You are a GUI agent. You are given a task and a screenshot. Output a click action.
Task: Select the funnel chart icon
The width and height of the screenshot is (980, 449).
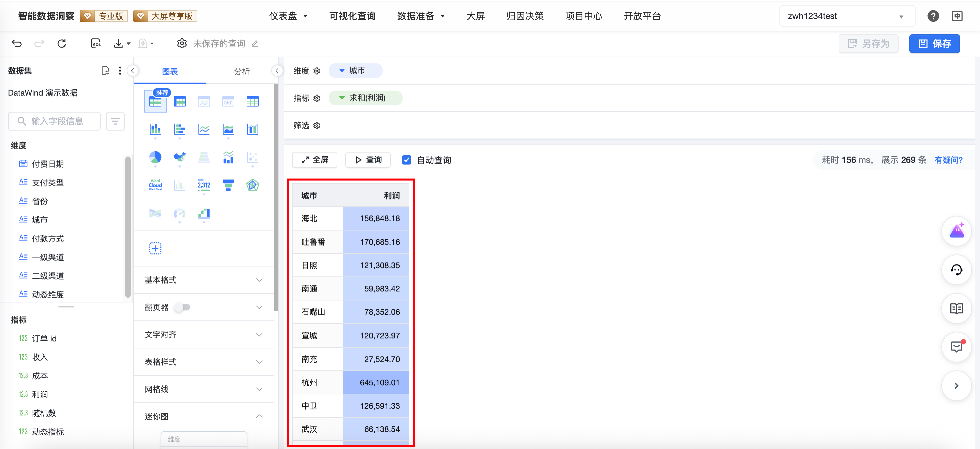pos(228,185)
